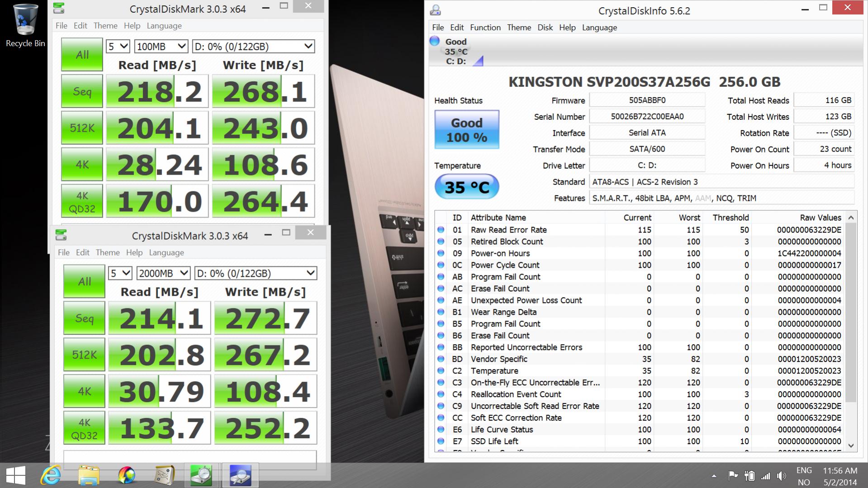Click status dot for Power Cycle Count
The width and height of the screenshot is (868, 488).
click(441, 265)
